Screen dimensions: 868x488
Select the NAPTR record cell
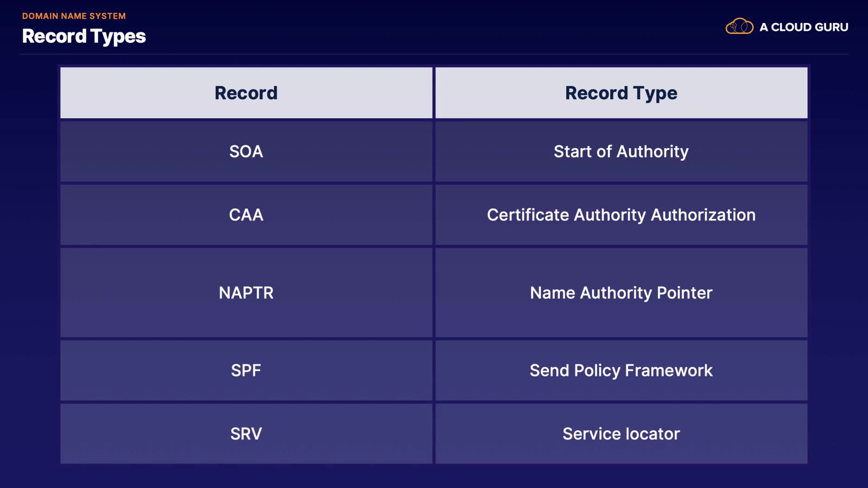(x=246, y=293)
